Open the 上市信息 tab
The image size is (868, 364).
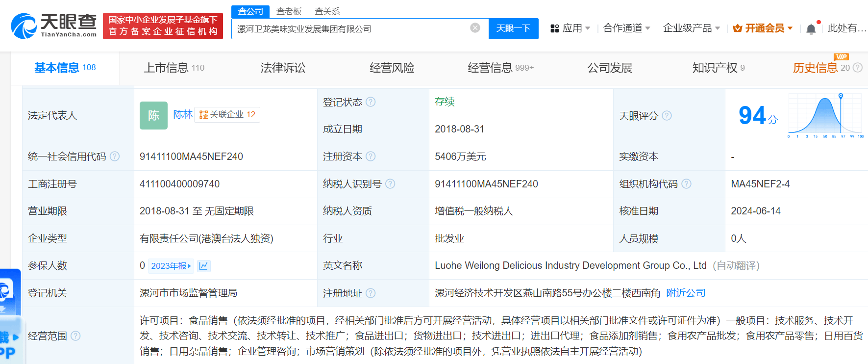pos(174,68)
